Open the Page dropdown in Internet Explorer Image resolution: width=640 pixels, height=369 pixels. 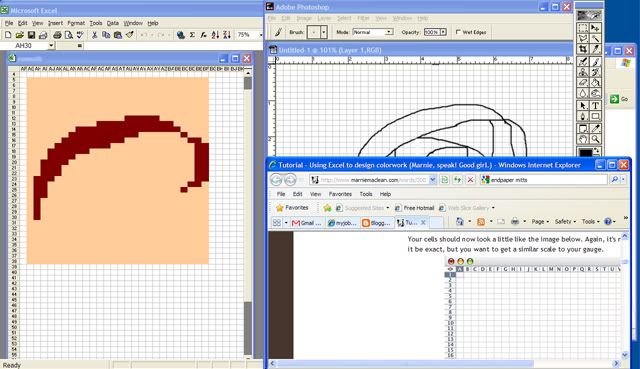click(540, 222)
